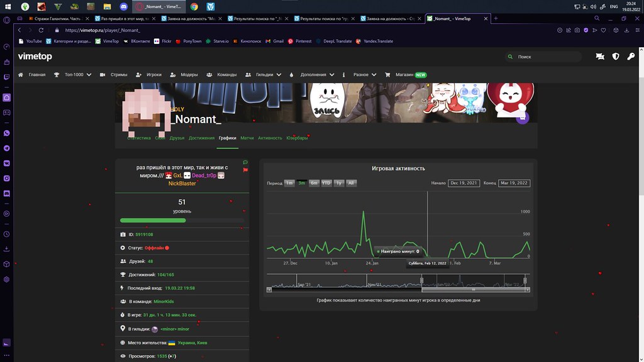Open the Pinterest bookmark

299,41
